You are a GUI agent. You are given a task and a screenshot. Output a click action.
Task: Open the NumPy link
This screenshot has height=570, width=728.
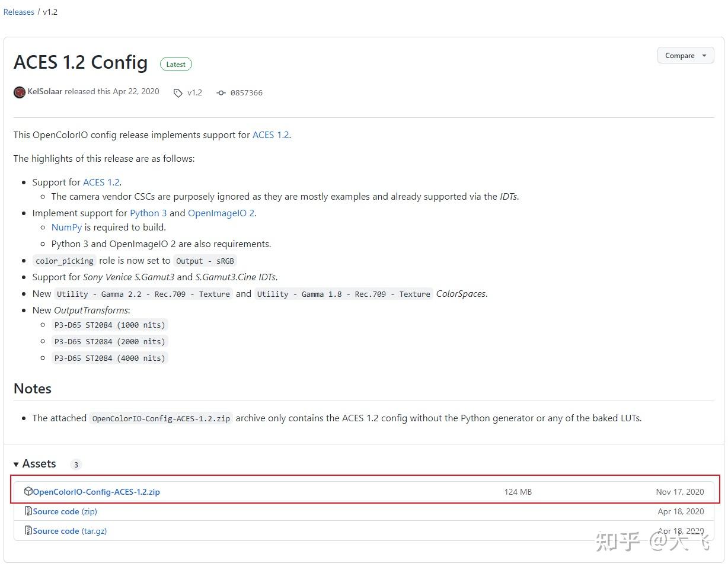66,227
